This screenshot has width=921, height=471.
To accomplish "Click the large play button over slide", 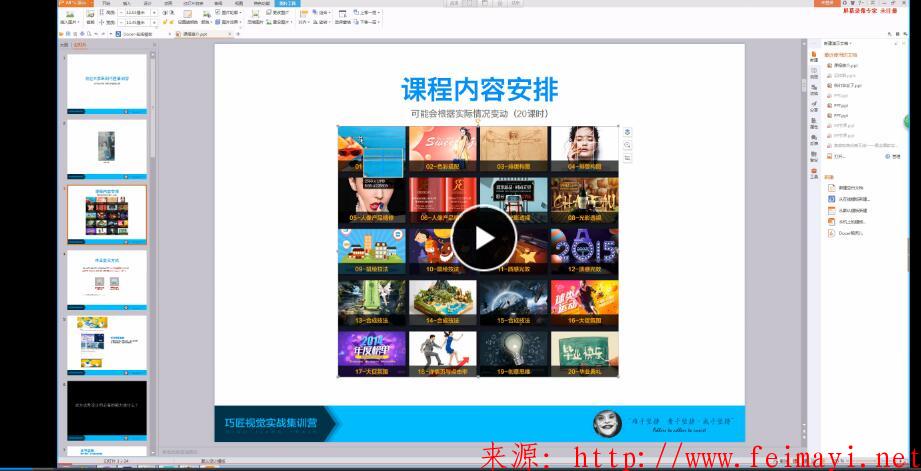I will click(x=484, y=238).
